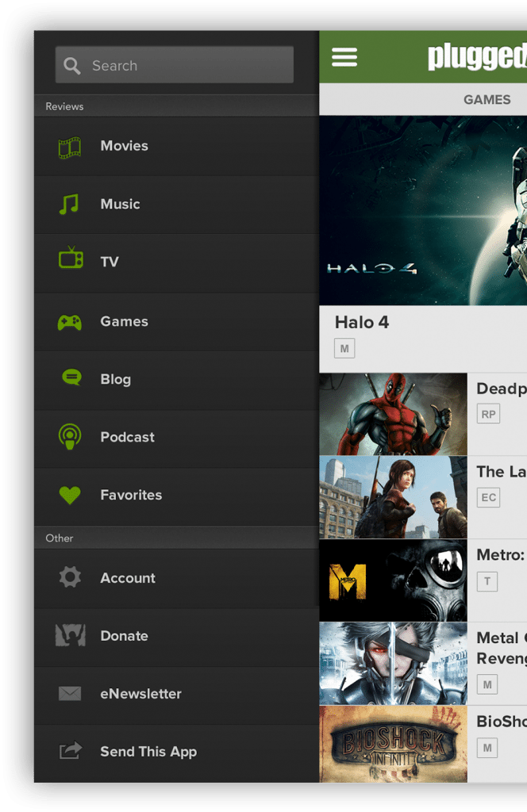The height and width of the screenshot is (812, 527).
Task: Click the T rating badge beside Metro
Action: click(x=487, y=581)
